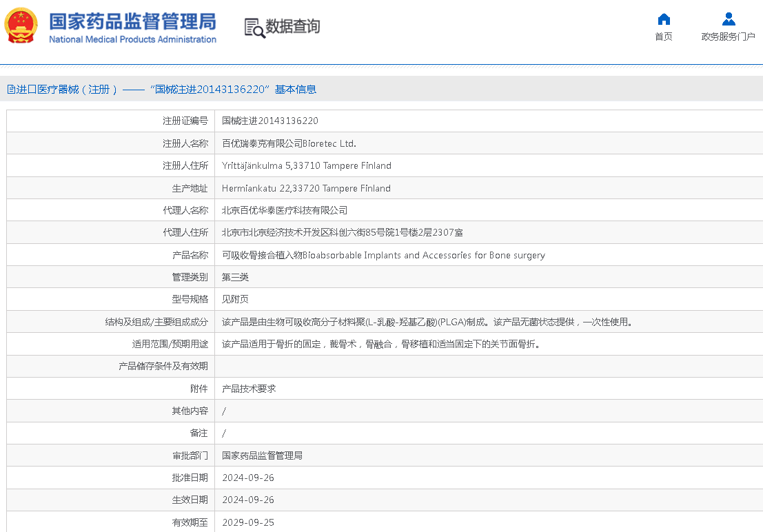Screen dimensions: 763x532
Task: Click the national emblem logo
Action: pyautogui.click(x=21, y=25)
